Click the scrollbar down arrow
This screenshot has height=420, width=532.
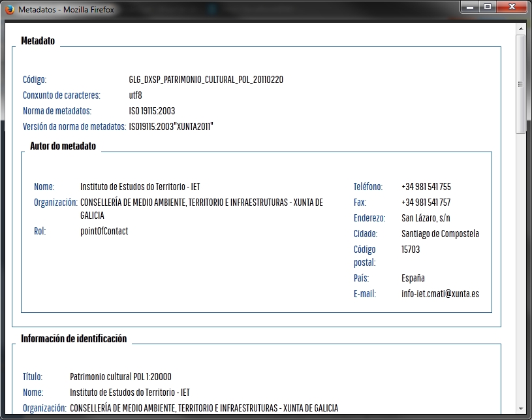click(521, 409)
